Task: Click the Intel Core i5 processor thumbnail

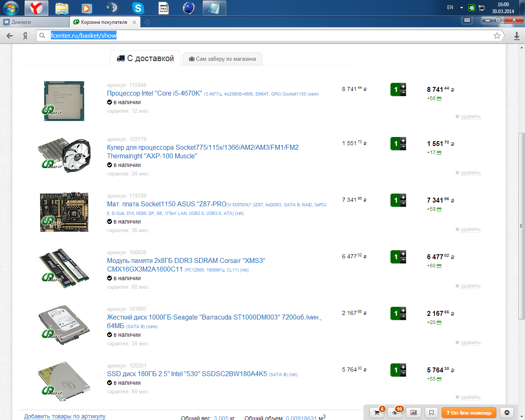Action: tap(64, 101)
